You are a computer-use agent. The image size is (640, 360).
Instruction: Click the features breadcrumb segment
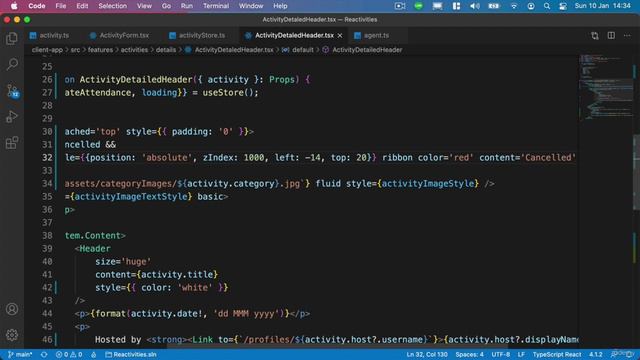100,50
